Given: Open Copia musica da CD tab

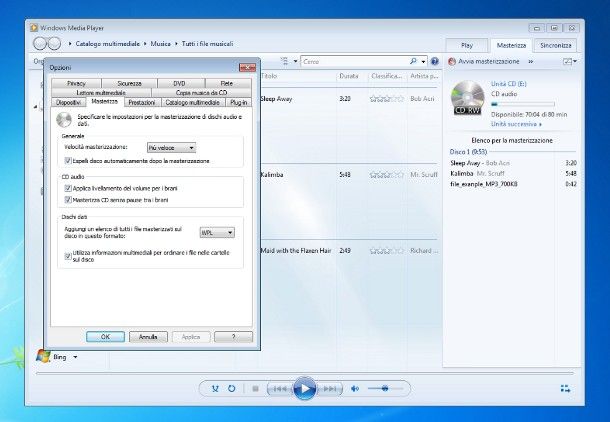Looking at the screenshot, I should [202, 93].
